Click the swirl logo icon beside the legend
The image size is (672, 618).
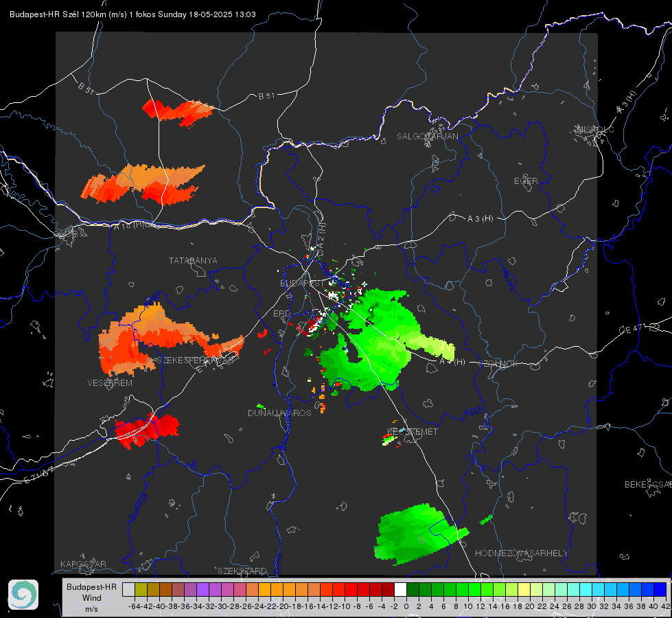(x=23, y=595)
